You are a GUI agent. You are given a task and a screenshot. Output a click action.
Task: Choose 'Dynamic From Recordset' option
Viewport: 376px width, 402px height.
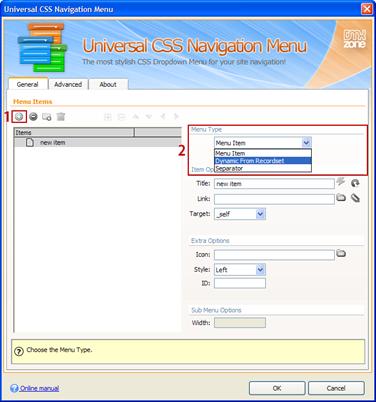(x=263, y=161)
